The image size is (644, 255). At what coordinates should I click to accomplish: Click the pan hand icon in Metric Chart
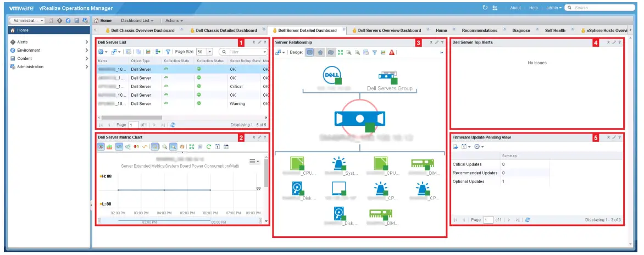tap(182, 147)
